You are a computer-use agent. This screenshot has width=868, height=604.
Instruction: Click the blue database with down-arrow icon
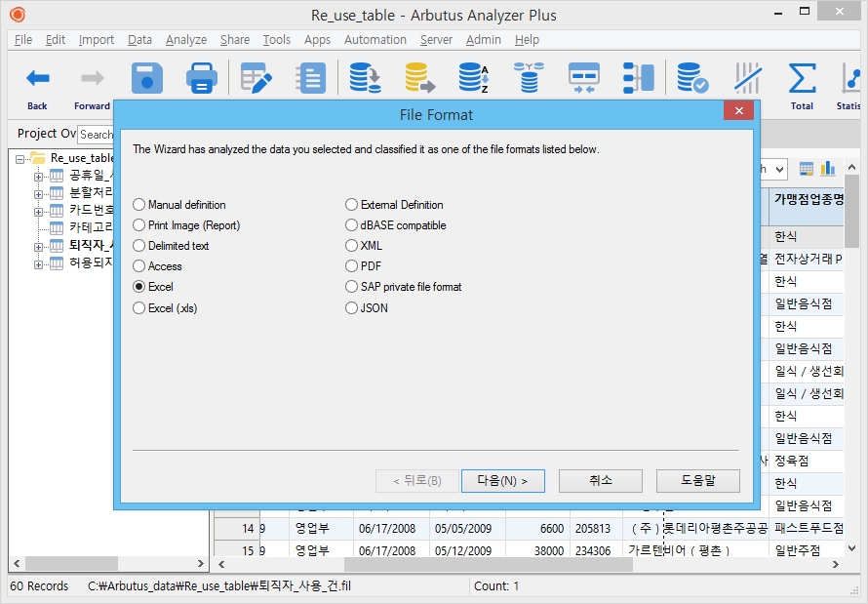[x=365, y=78]
